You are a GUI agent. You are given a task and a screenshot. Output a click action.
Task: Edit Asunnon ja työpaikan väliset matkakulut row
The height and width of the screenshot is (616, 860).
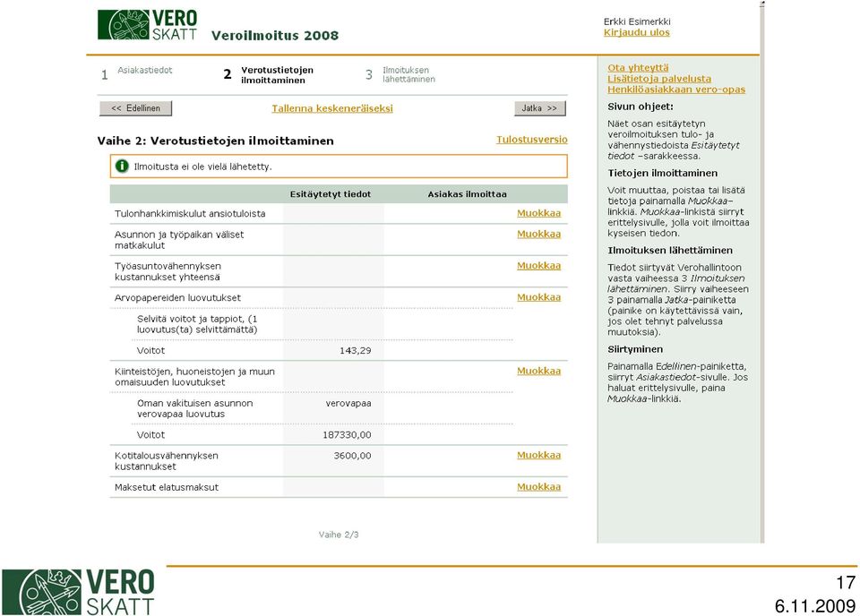pyautogui.click(x=538, y=234)
